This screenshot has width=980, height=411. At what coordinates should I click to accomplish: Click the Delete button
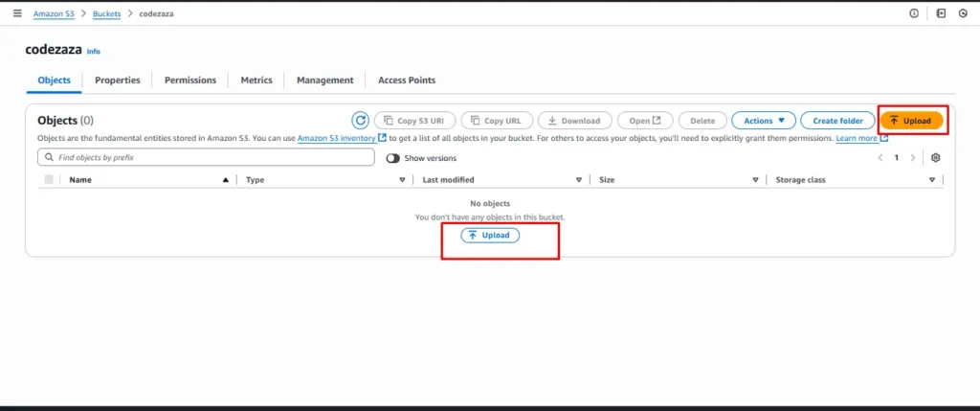tap(702, 121)
